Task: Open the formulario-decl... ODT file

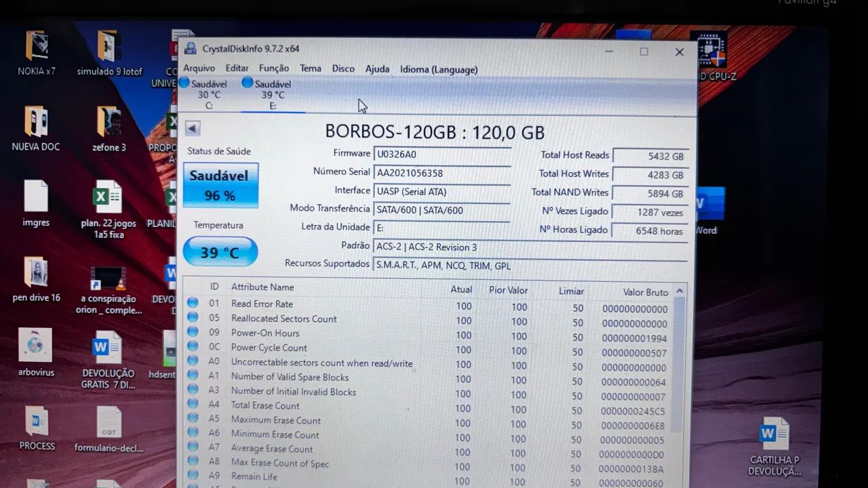Action: [108, 429]
